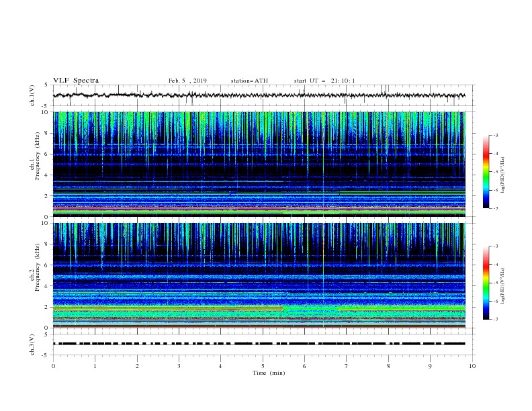Click the '10' tick on time axis
Screen dimensions: 532x411
[472, 366]
